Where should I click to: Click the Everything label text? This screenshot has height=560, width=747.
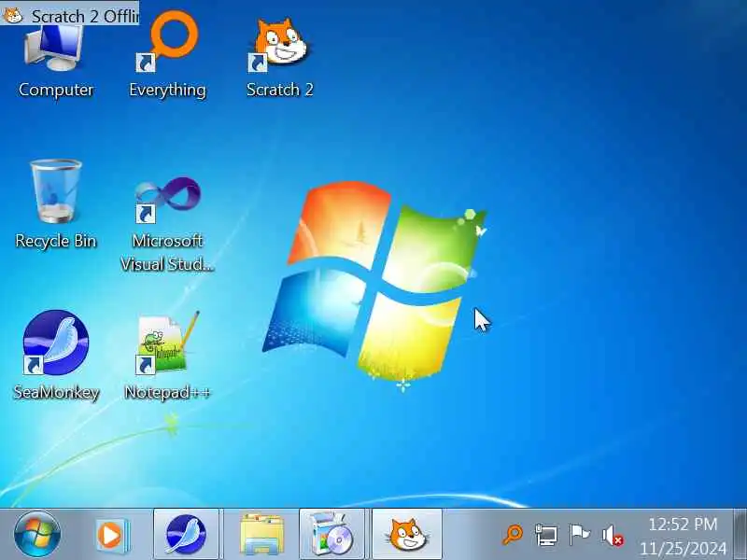(x=167, y=90)
